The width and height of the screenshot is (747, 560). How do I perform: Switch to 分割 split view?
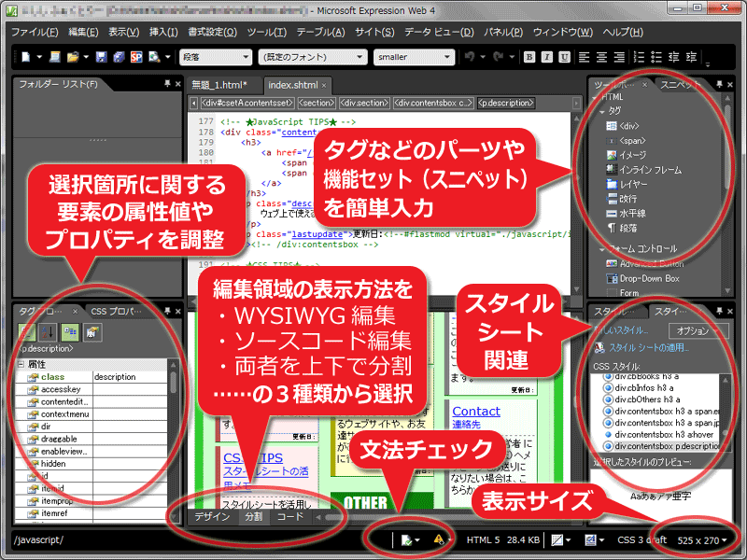pyautogui.click(x=253, y=517)
